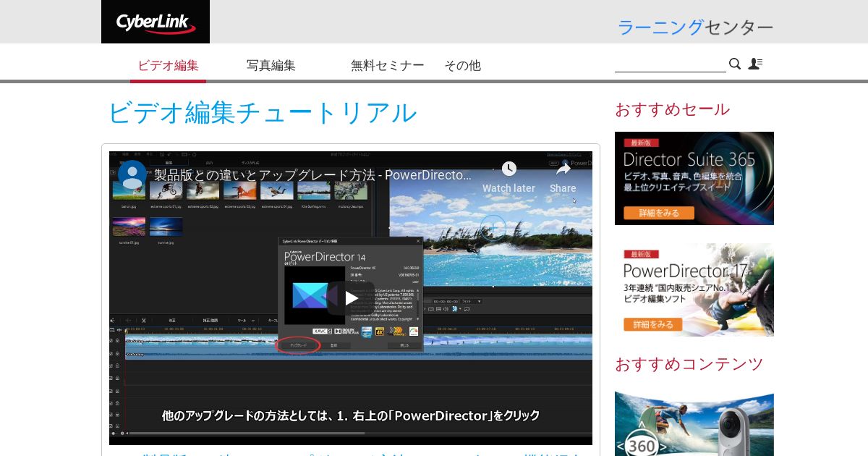Click the Share arrow icon
The height and width of the screenshot is (456, 868).
[x=563, y=169]
